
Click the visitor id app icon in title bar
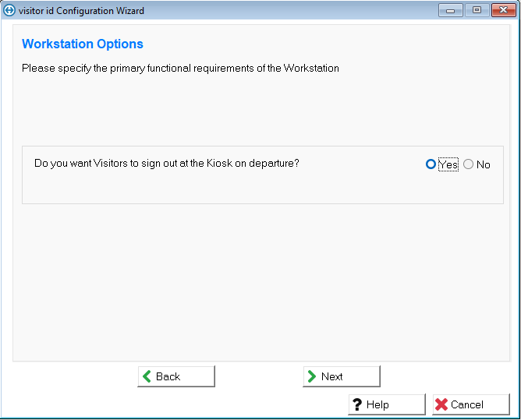[9, 11]
